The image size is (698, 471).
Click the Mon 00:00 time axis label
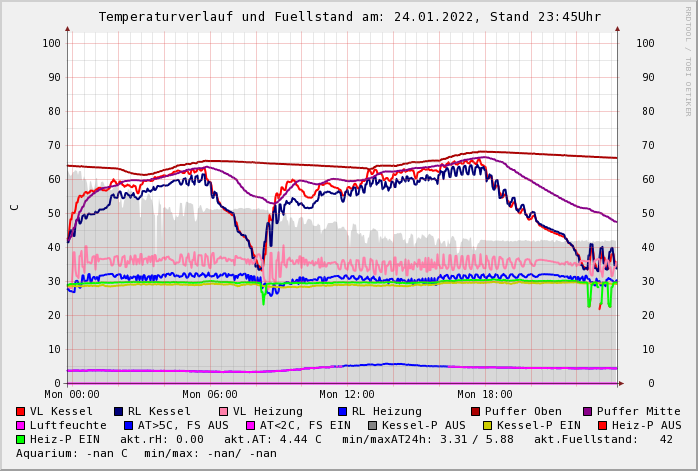click(72, 395)
